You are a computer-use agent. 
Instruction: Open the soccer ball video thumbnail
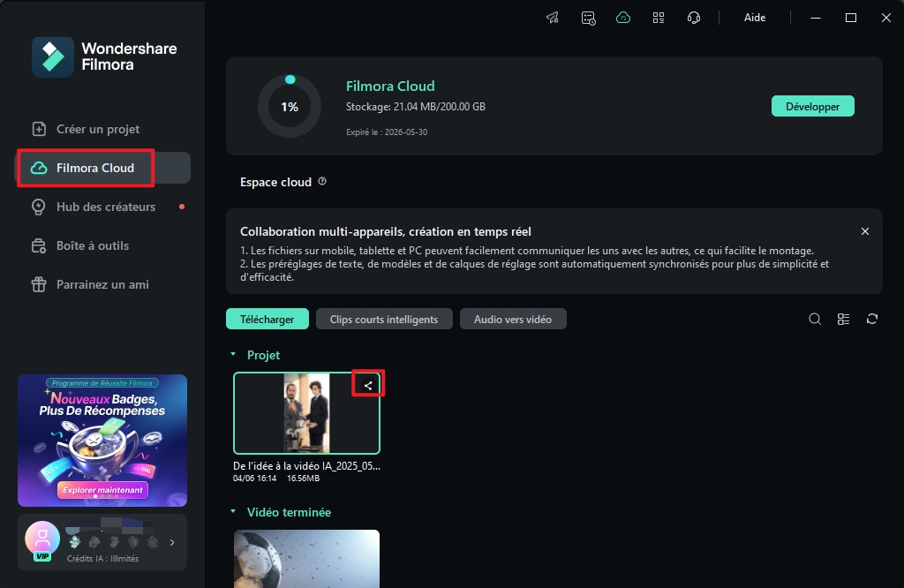coord(306,559)
